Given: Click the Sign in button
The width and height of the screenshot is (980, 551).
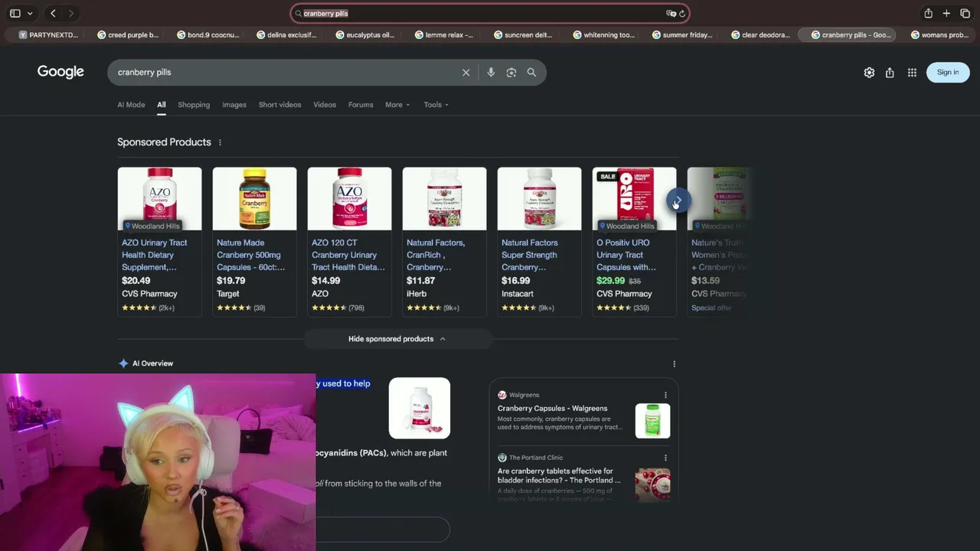Looking at the screenshot, I should tap(948, 73).
